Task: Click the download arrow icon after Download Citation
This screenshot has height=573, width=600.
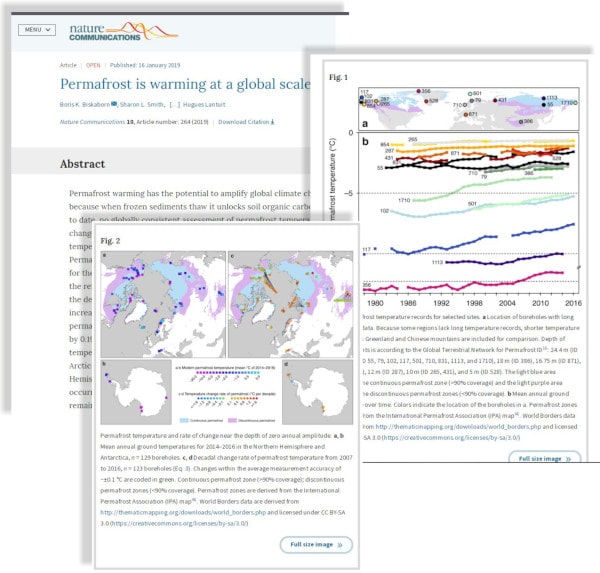Action: click(273, 122)
